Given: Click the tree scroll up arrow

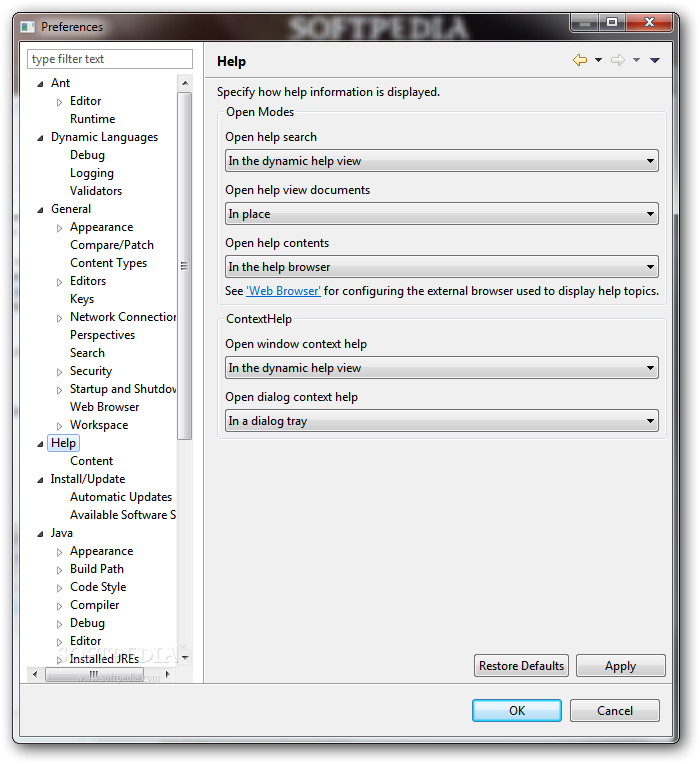Looking at the screenshot, I should (185, 83).
